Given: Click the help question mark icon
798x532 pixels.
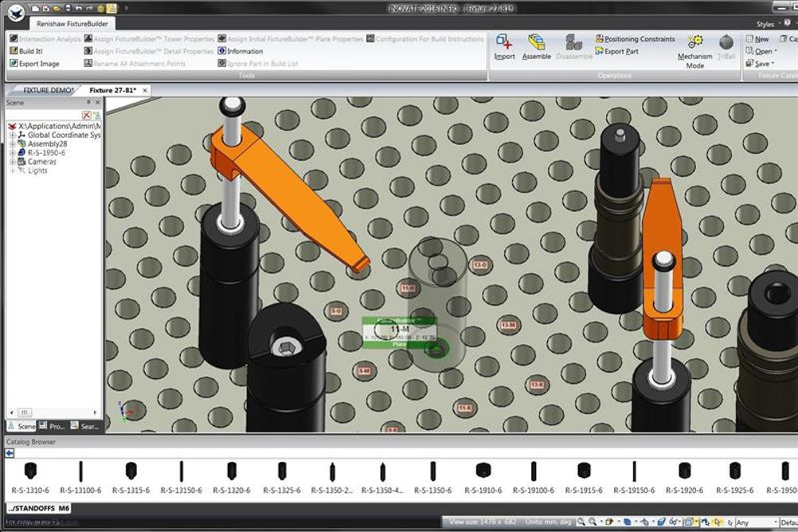Looking at the screenshot, I should [x=788, y=23].
